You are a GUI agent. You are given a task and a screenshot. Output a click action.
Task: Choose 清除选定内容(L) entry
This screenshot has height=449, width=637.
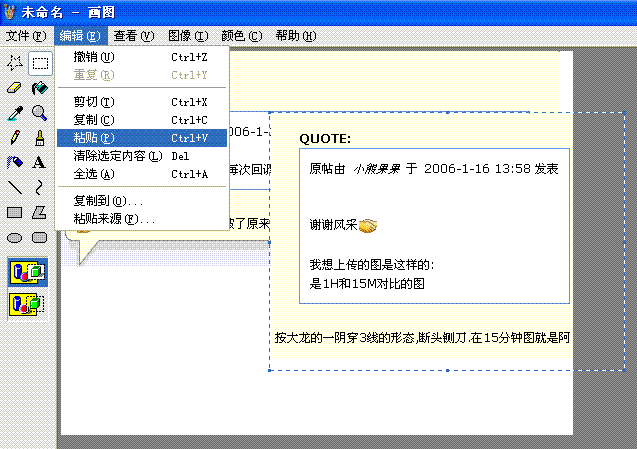(142, 156)
